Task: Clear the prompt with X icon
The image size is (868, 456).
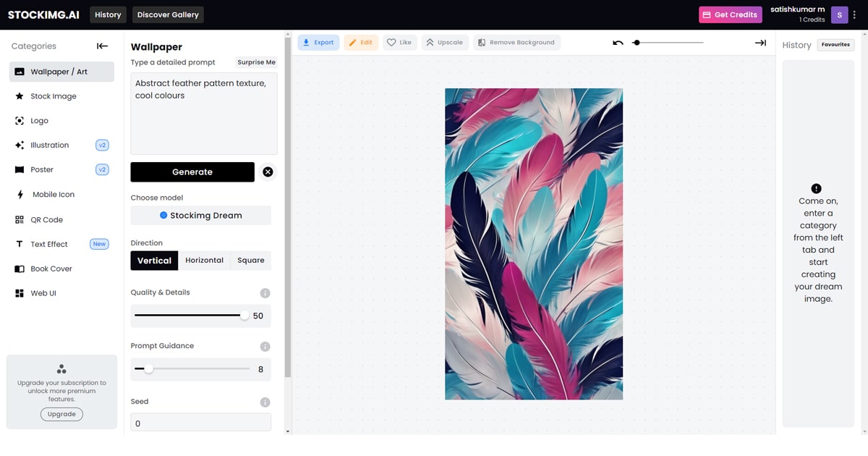Action: (268, 172)
